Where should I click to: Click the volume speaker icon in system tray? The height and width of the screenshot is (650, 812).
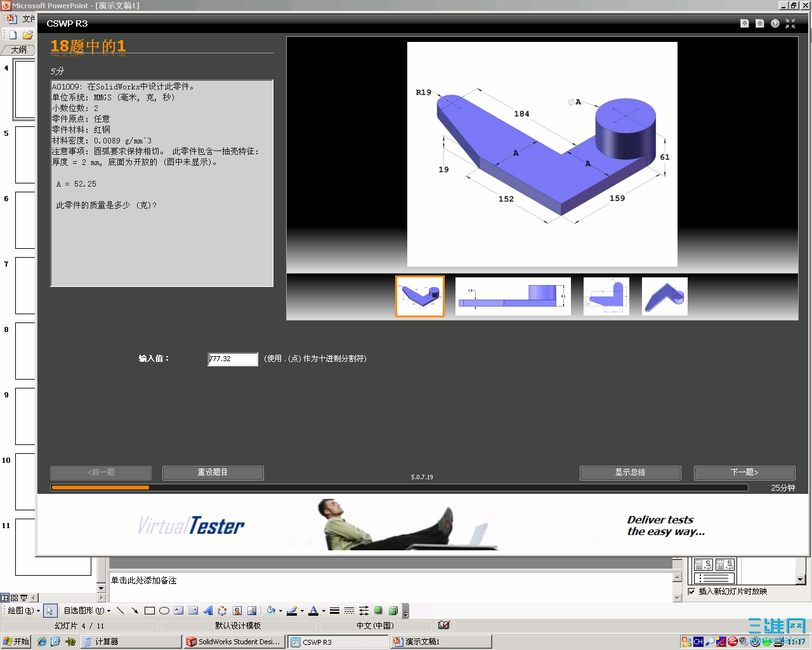point(743,642)
